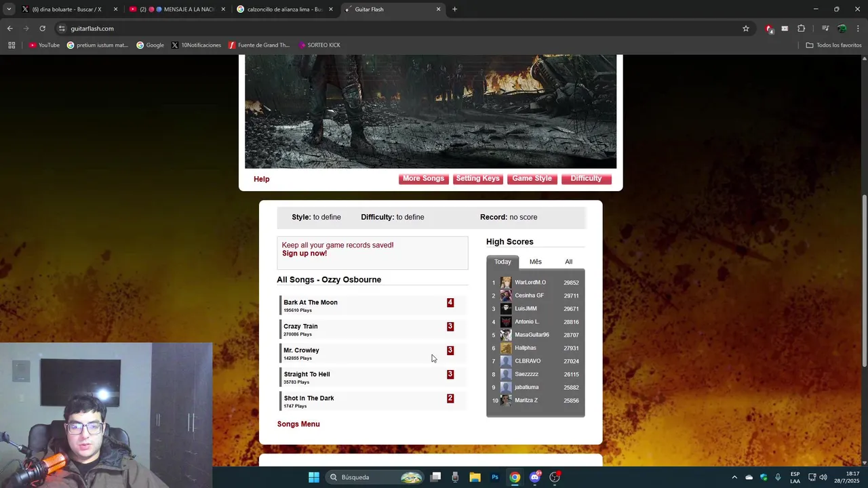Switch to the dina boluarte X tab
This screenshot has width=868, height=488.
click(70, 9)
